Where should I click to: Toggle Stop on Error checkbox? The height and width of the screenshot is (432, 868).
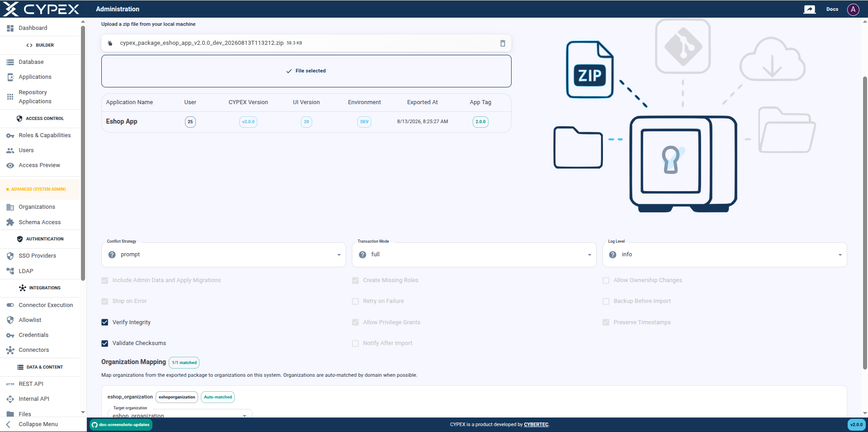[x=104, y=302]
